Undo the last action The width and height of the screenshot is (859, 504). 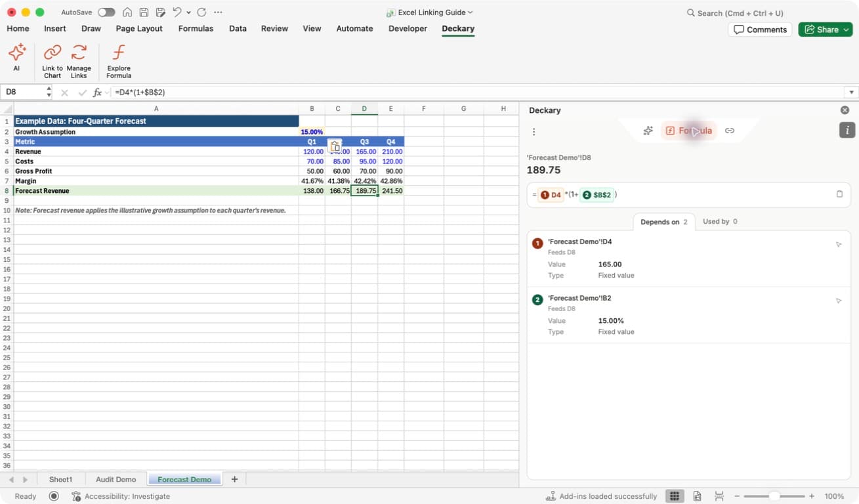click(x=177, y=12)
